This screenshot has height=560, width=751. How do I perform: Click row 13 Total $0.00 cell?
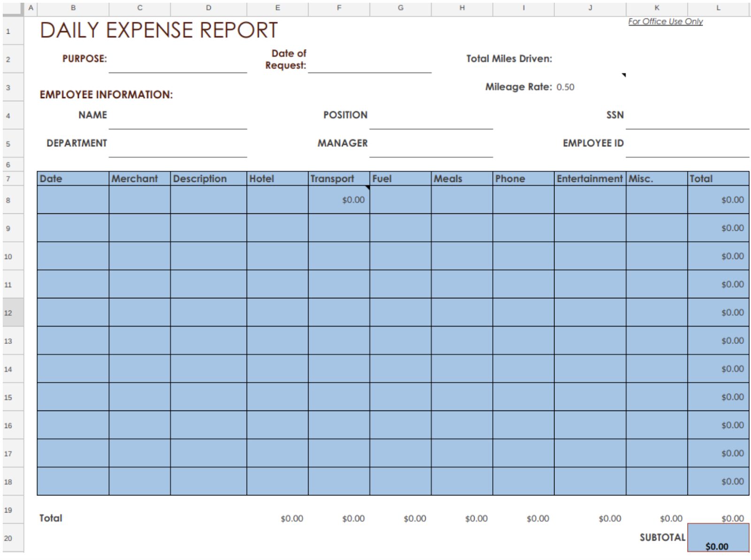pyautogui.click(x=718, y=341)
